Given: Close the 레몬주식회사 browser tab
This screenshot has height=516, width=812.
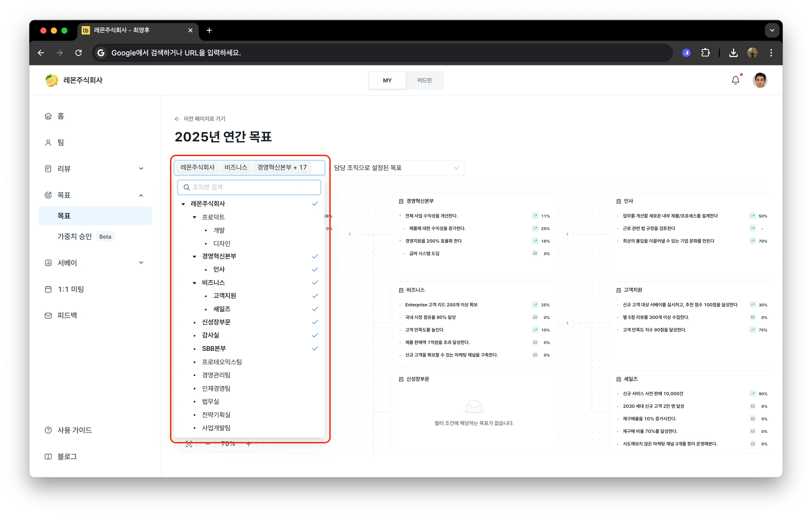Looking at the screenshot, I should (x=190, y=30).
